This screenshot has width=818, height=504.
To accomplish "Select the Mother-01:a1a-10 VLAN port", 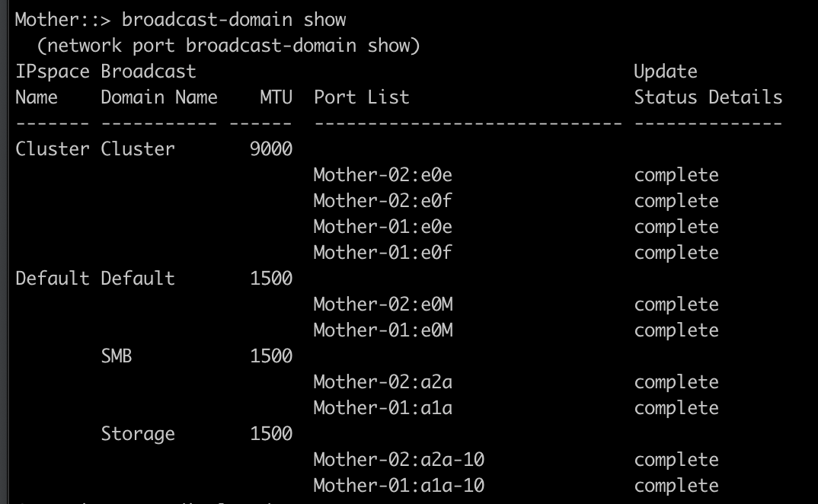I will pyautogui.click(x=398, y=486).
